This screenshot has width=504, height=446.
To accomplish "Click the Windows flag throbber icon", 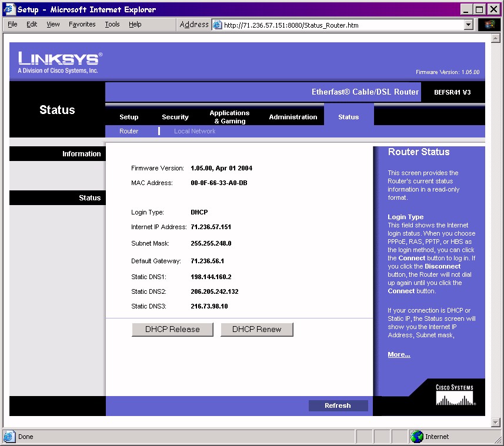I will (489, 25).
